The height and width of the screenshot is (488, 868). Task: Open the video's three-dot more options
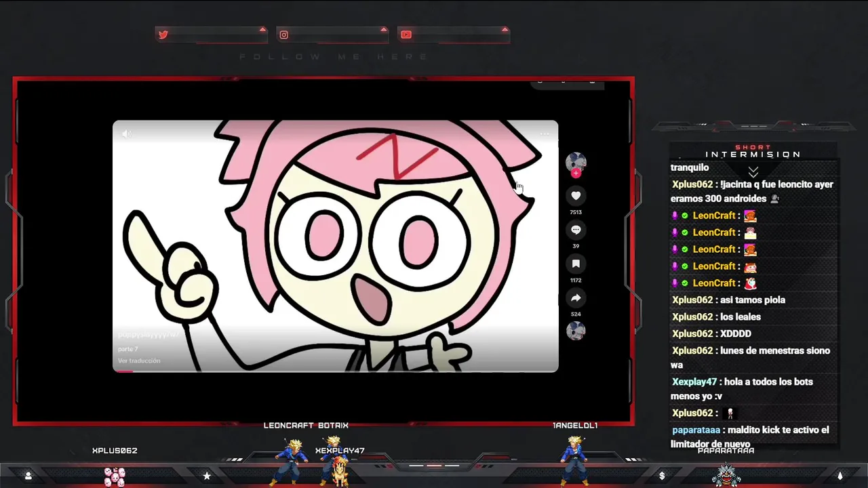544,134
